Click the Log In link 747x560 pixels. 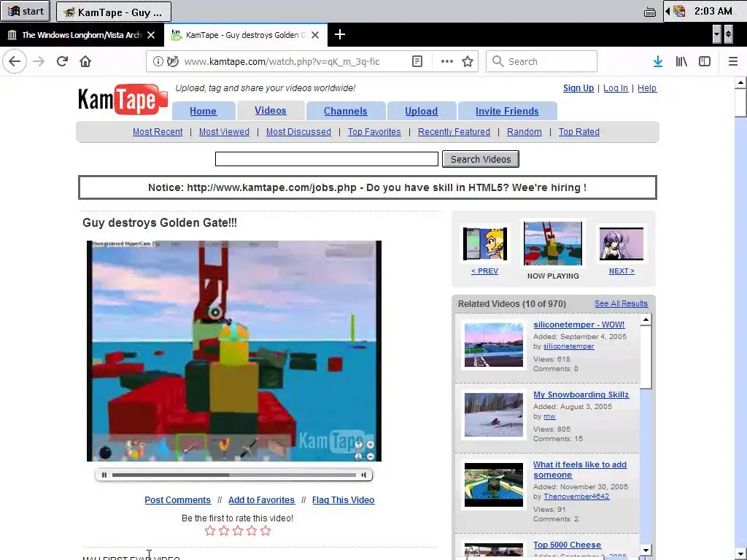pos(616,88)
